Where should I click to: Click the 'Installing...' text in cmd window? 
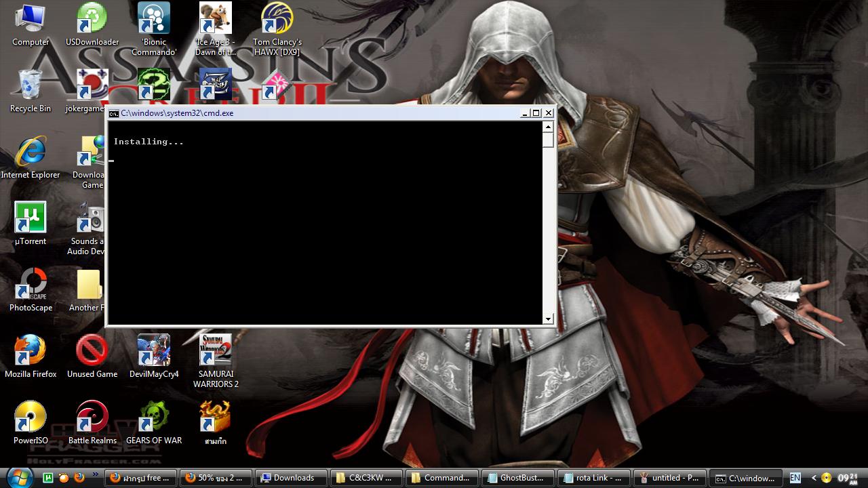(149, 142)
